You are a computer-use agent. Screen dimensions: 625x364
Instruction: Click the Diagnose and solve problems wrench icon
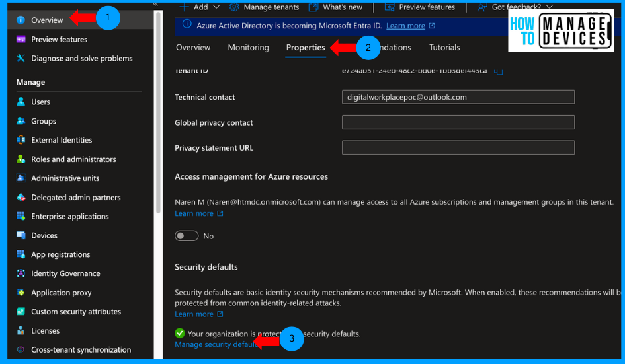21,59
